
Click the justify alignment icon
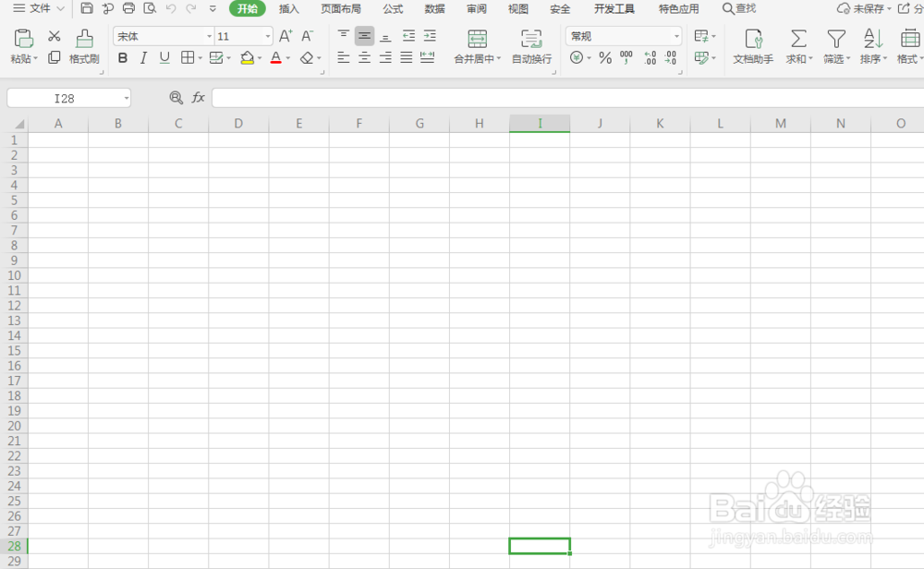click(406, 57)
